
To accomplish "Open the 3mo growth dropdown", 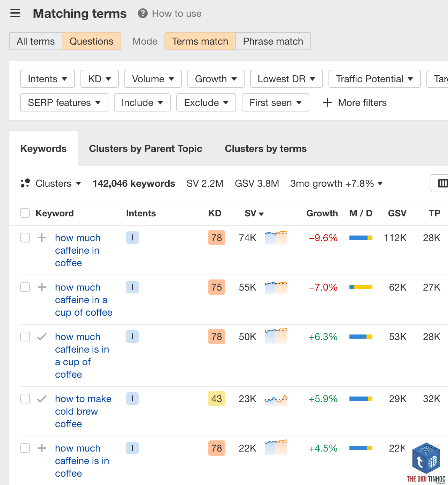I will [337, 183].
